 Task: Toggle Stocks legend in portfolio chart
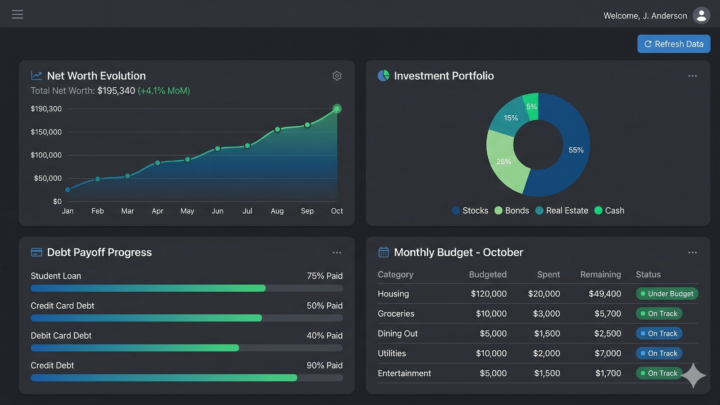pos(469,211)
